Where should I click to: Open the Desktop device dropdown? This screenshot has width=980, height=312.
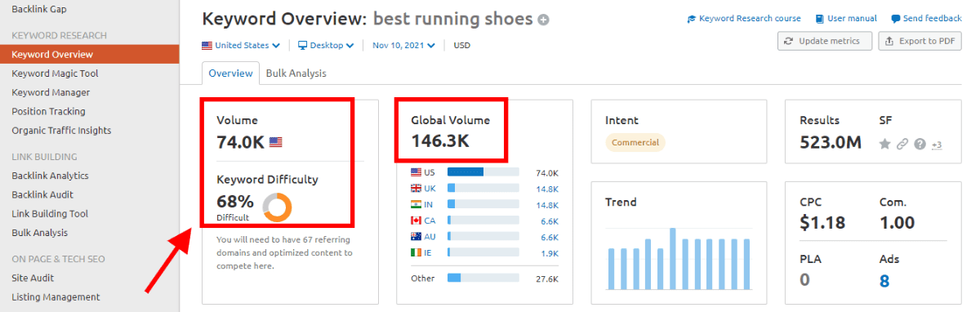click(326, 45)
